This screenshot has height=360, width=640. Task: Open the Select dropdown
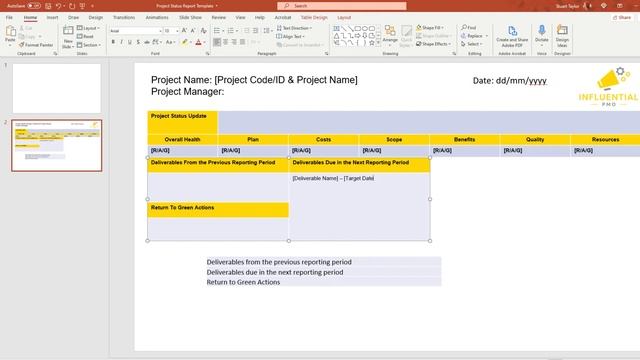pyautogui.click(x=472, y=44)
